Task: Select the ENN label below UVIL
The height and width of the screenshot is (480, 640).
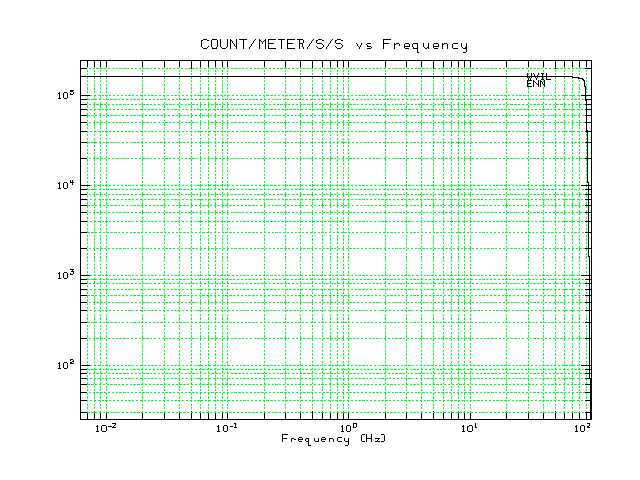Action: coord(536,84)
